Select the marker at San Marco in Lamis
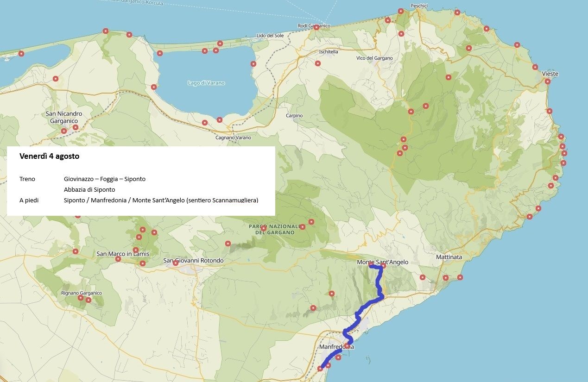This screenshot has height=382, width=588. pos(118,259)
